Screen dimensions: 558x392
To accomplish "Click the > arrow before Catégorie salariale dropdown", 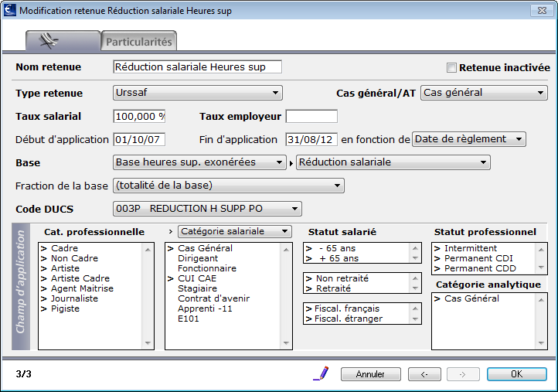I will click(x=171, y=232).
